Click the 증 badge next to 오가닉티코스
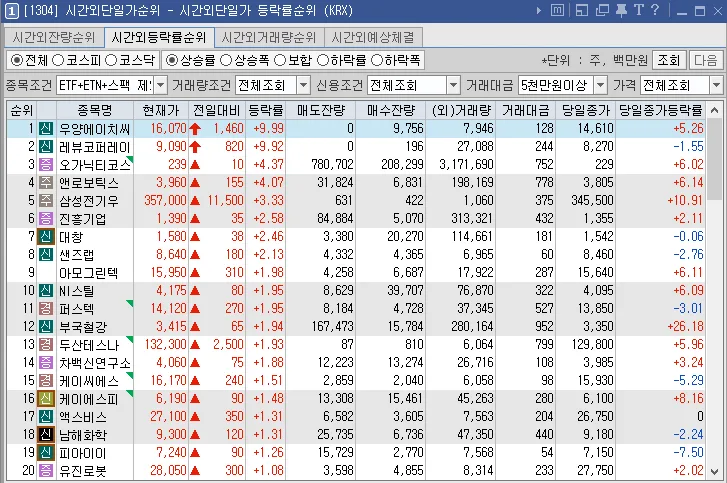The height and width of the screenshot is (483, 727). [x=45, y=165]
